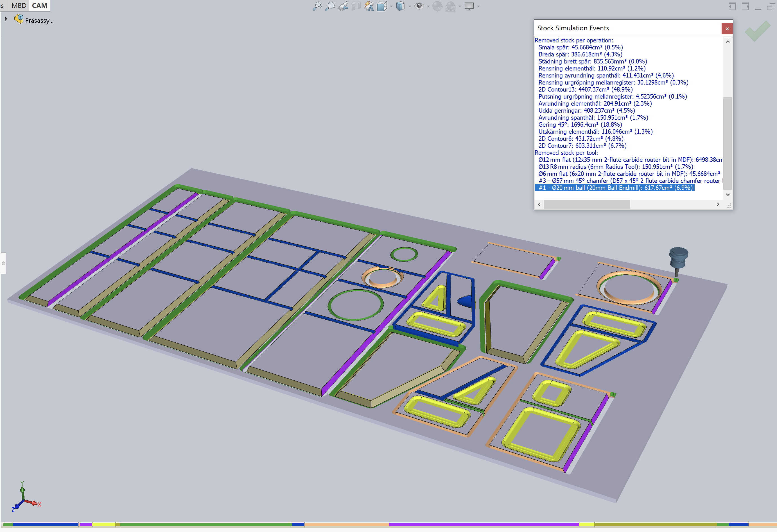Close the Stock Simulation Events panel
Screen dimensions: 777x532
[x=727, y=29]
